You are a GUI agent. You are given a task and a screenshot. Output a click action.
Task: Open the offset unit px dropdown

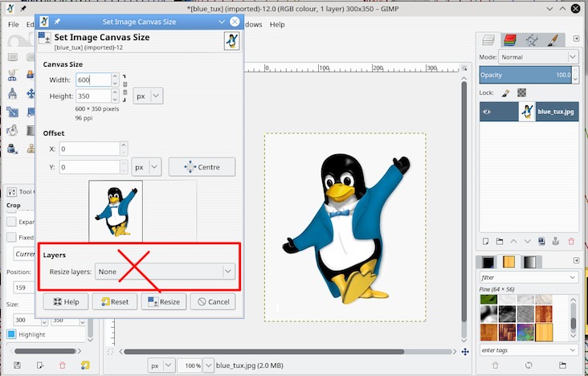147,167
